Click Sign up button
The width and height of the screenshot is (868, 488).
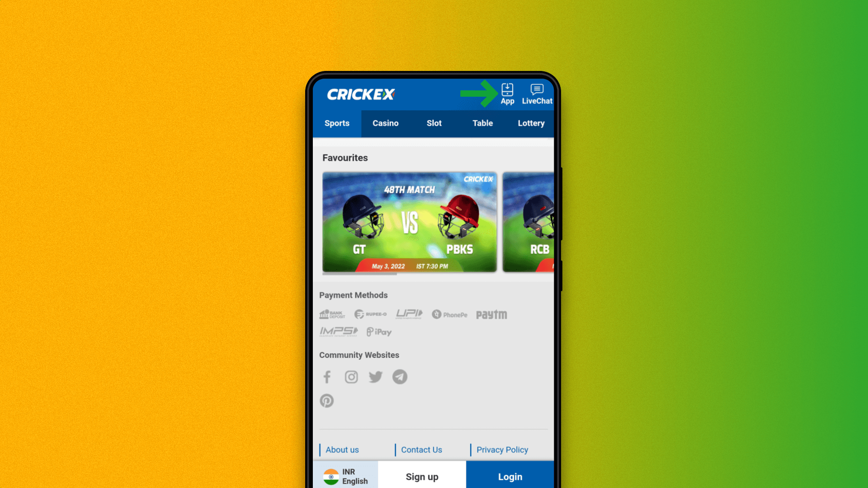[421, 477]
